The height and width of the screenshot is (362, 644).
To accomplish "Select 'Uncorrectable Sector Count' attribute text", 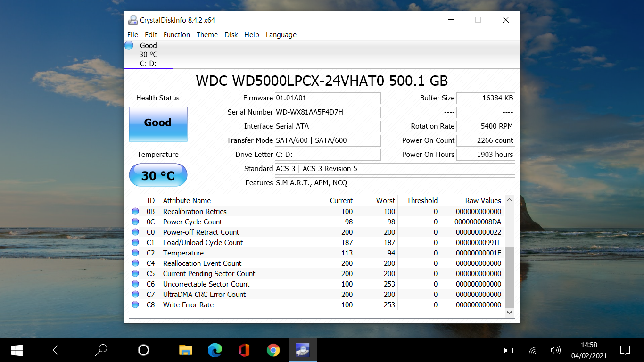I will (x=206, y=284).
